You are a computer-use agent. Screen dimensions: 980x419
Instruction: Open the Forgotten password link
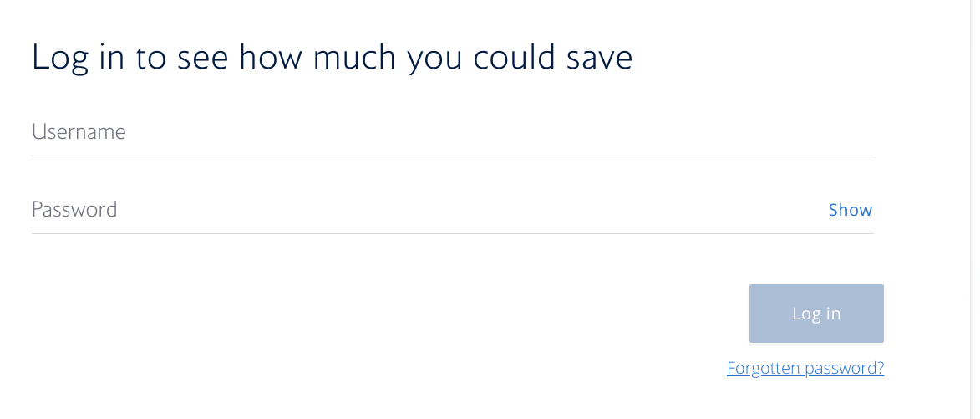(805, 368)
